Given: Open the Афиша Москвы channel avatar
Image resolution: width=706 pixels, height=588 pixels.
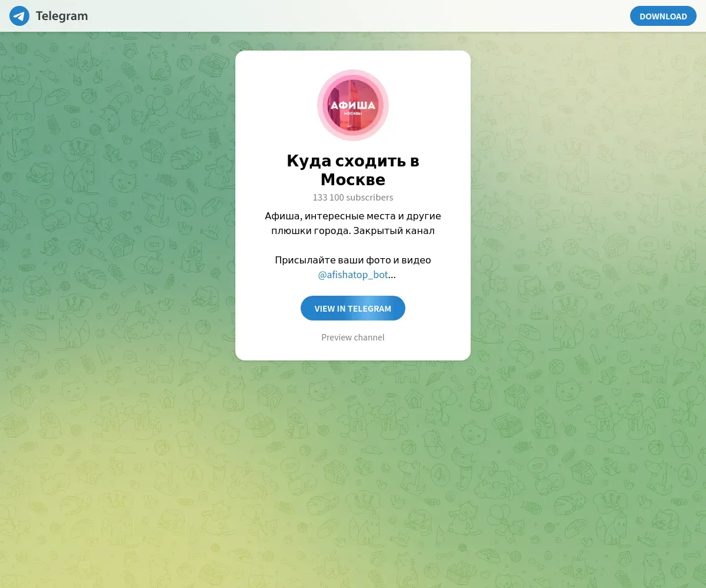Looking at the screenshot, I should (353, 105).
